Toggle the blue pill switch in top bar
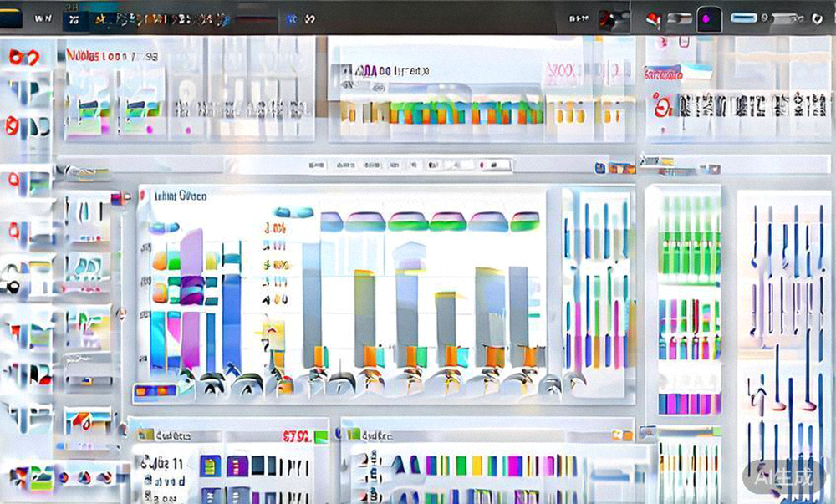836x504 pixels. 743,18
